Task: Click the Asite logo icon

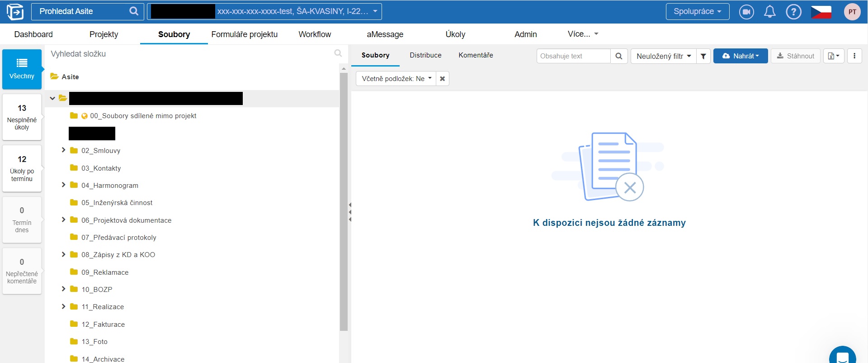Action: pos(15,12)
